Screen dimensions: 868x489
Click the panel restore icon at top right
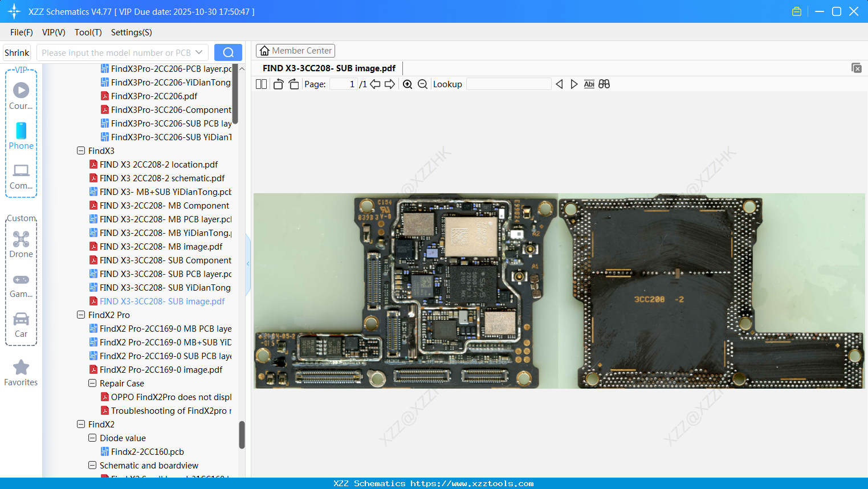coord(856,68)
